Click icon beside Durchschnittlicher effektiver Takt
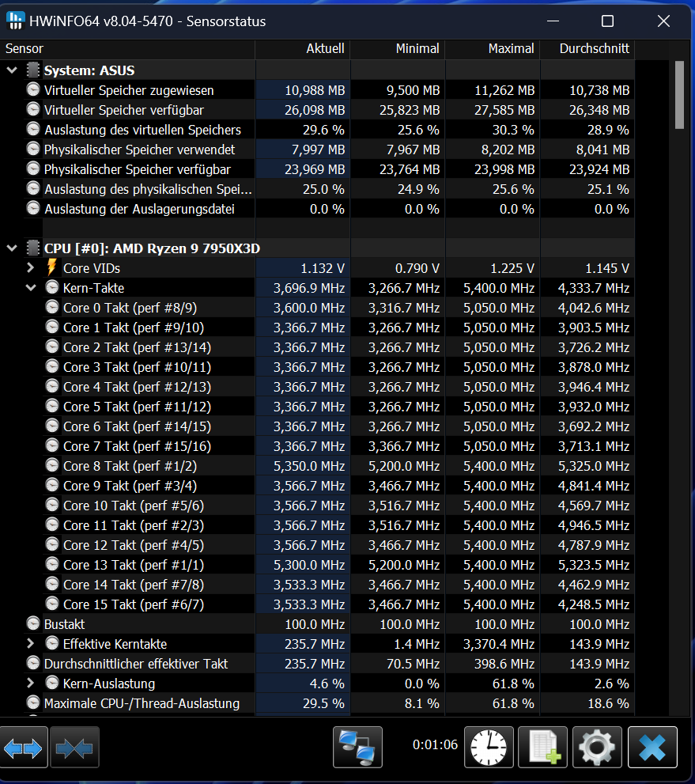Image resolution: width=695 pixels, height=784 pixels. click(33, 663)
